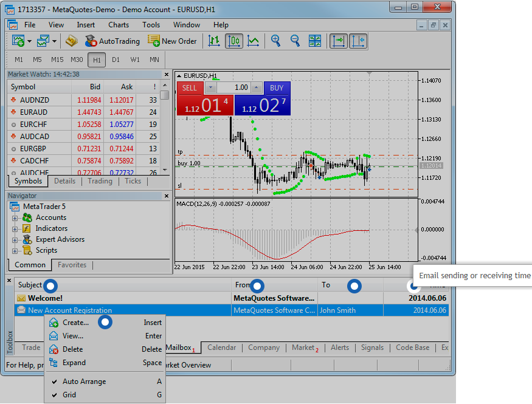Switch chart to candlesticks icon
Viewport: 532px width, 404px height.
(233, 41)
